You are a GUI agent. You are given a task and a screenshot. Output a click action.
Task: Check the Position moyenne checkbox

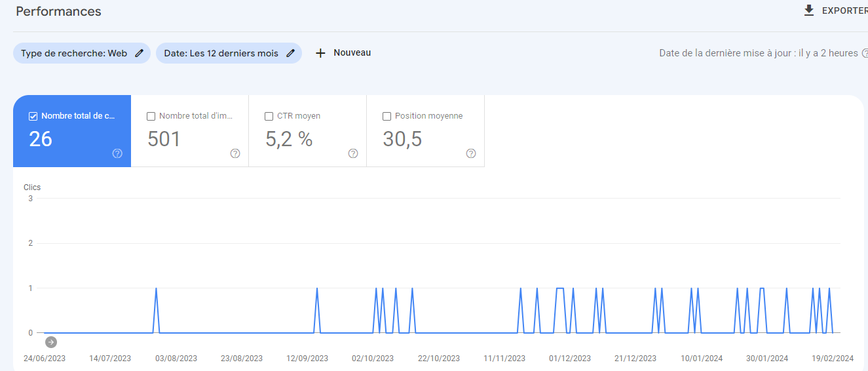click(x=387, y=116)
